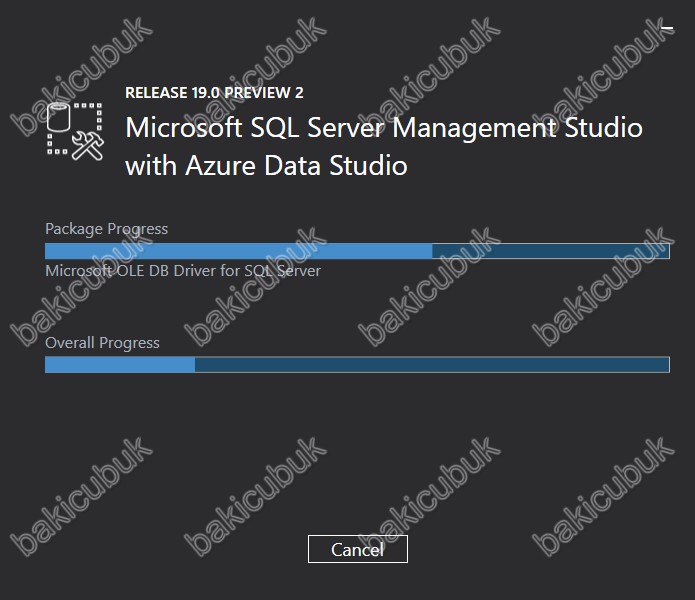This screenshot has width=695, height=600.
Task: Click the unfilled part of Package Progress bar
Action: pyautogui.click(x=551, y=251)
